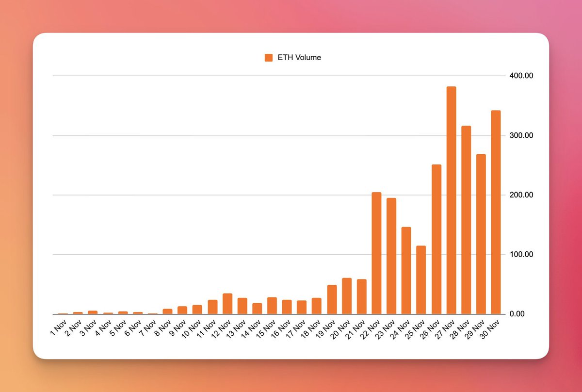The width and height of the screenshot is (582, 392).
Task: Click the 18 Nov axis label
Action: click(310, 328)
